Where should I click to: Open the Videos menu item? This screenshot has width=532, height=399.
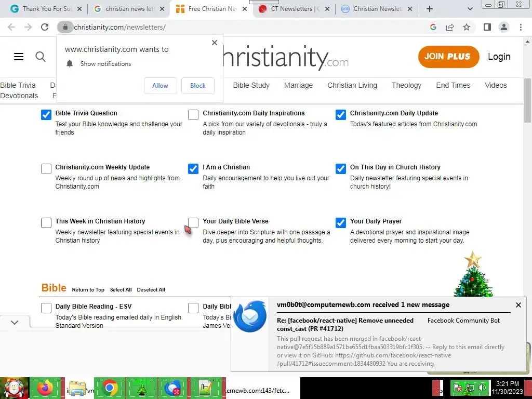click(496, 85)
